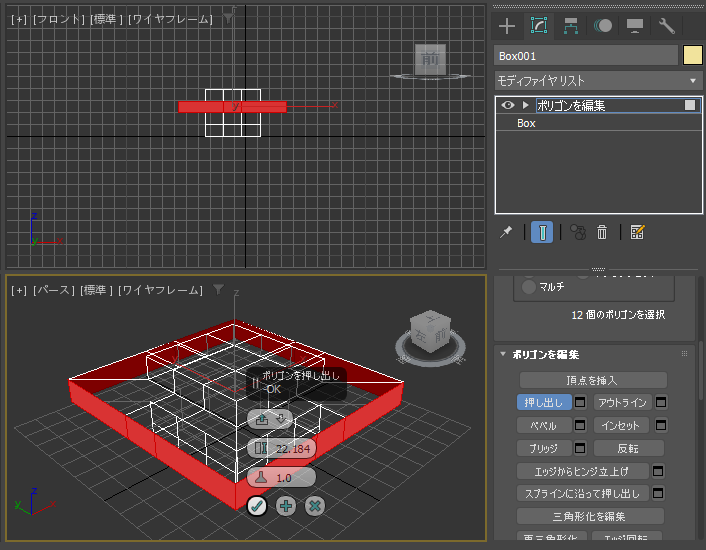
Task: Click the front viewport ViewCube 前 face
Action: pos(430,59)
